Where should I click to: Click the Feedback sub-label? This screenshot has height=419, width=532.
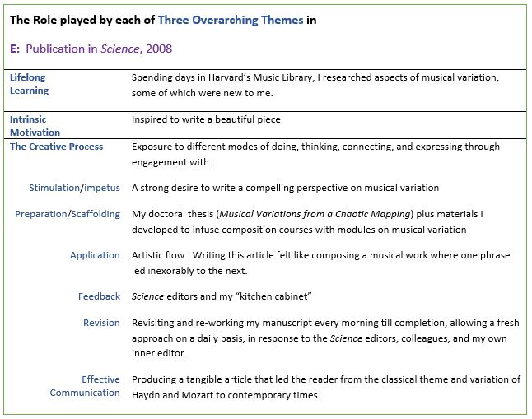tap(99, 296)
